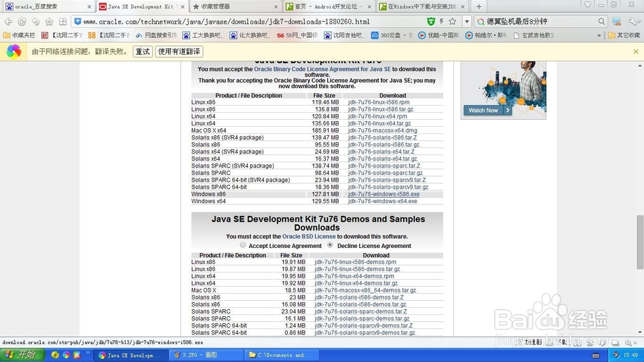The image size is (644, 362).
Task: Switch to the Java SE Development Kit tab
Action: pos(142,6)
